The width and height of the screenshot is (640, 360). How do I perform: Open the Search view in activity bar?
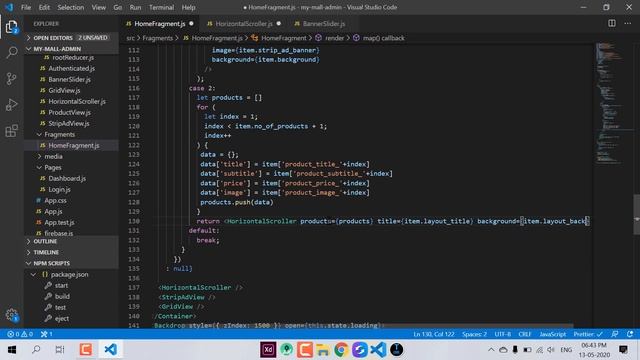coord(11,52)
